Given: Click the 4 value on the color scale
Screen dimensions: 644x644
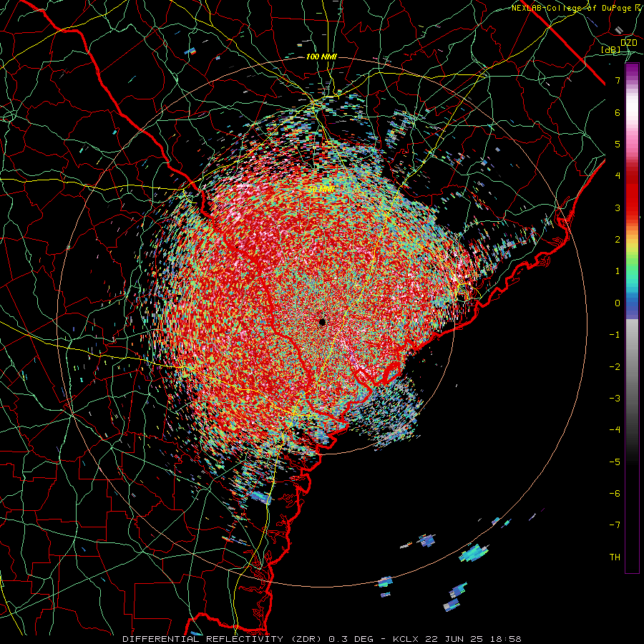Looking at the screenshot, I should [618, 175].
